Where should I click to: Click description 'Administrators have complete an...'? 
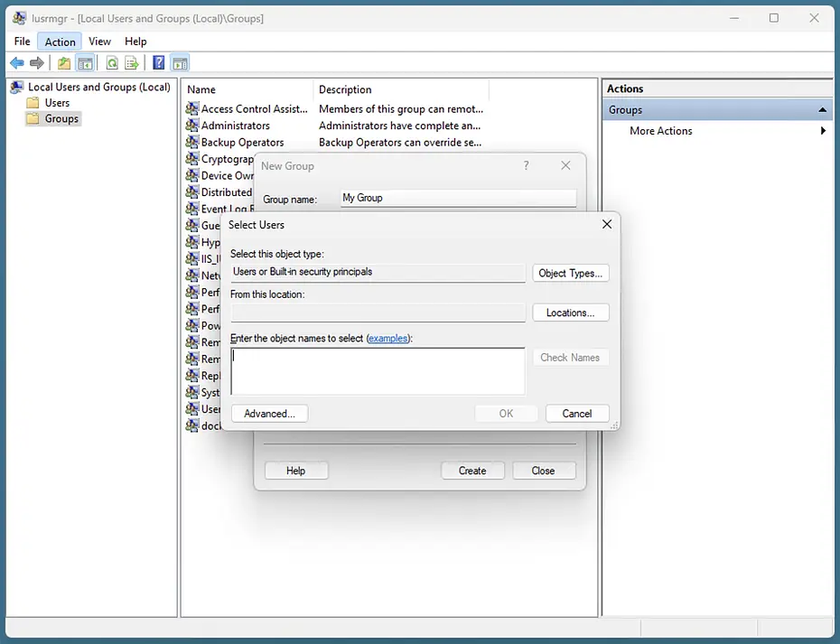(x=399, y=126)
